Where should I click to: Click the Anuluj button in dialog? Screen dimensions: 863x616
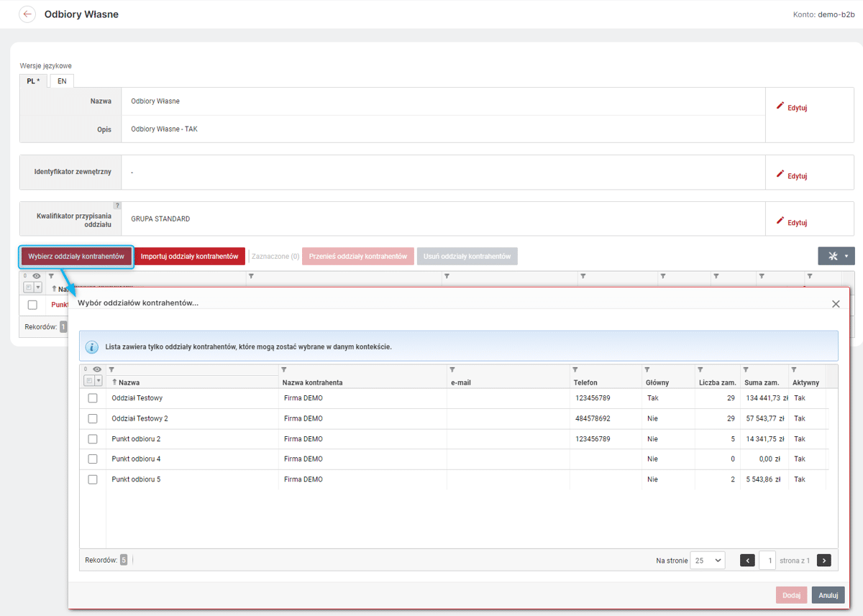(828, 595)
